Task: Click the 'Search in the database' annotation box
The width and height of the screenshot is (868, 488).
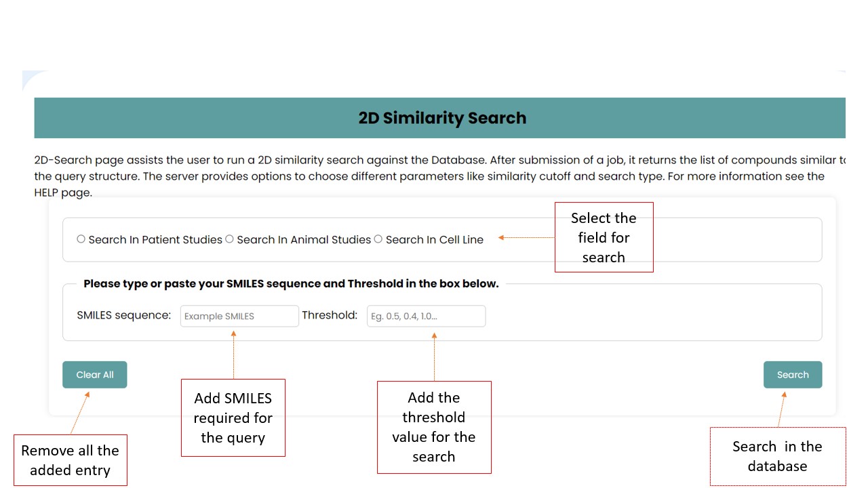Action: pos(777,456)
